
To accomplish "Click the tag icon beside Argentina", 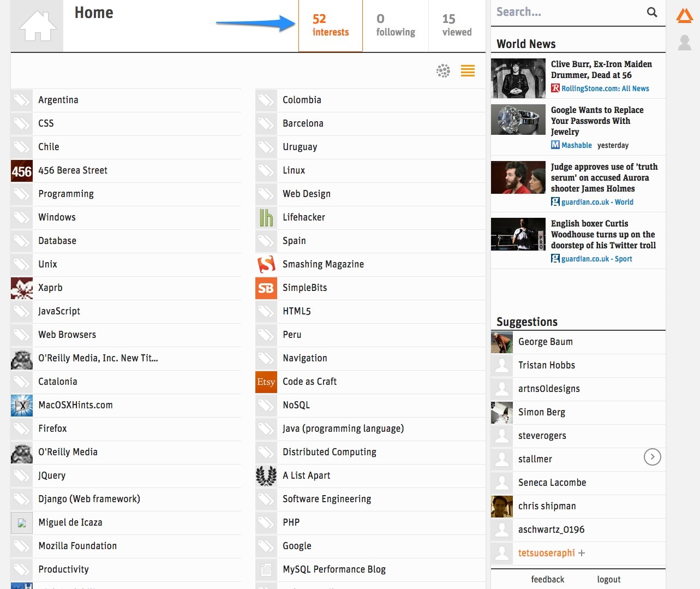I will (22, 100).
